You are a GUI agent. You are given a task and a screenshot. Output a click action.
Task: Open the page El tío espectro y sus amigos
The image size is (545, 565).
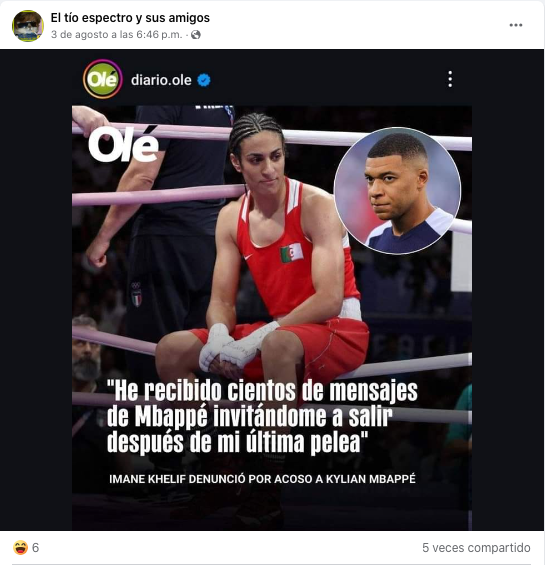point(130,18)
